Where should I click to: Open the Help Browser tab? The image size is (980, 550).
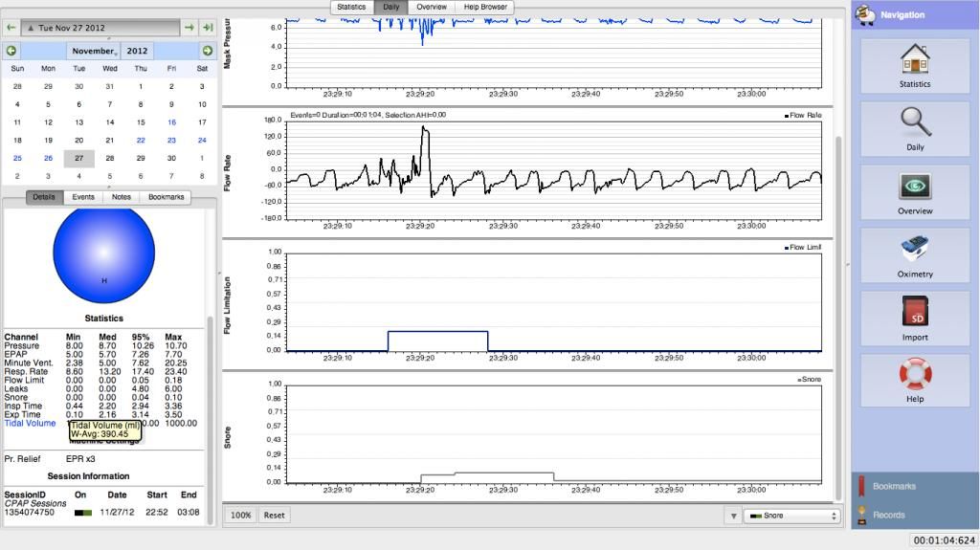point(485,7)
